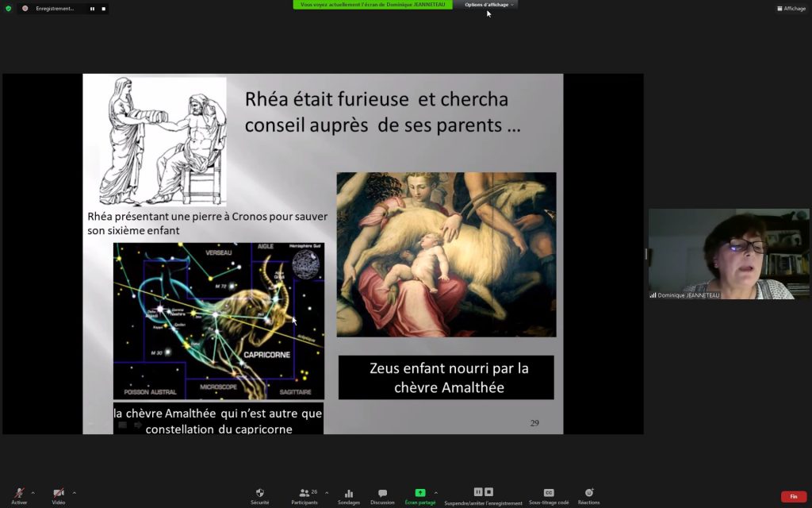The height and width of the screenshot is (508, 812).
Task: Click the SAGITTAIRE label on star map
Action: coord(296,392)
